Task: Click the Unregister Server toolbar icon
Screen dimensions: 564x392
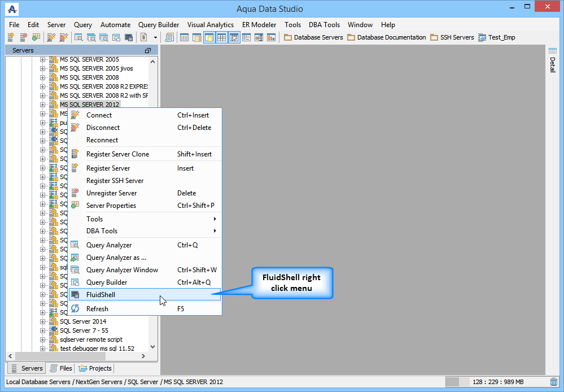Action: 23,37
